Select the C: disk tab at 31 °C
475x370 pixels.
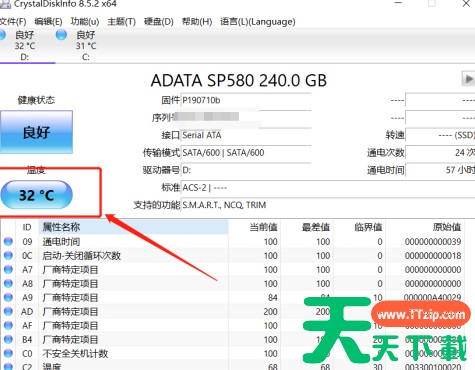[x=86, y=46]
